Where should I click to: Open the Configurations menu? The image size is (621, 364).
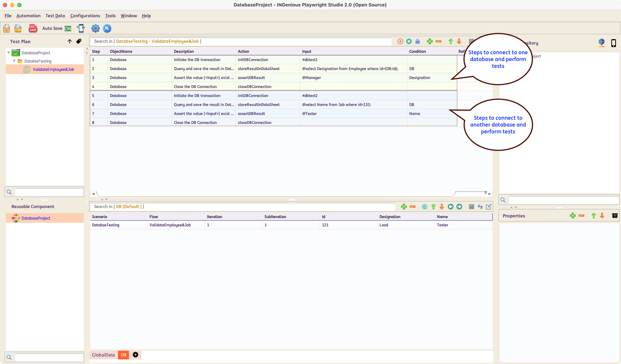85,16
